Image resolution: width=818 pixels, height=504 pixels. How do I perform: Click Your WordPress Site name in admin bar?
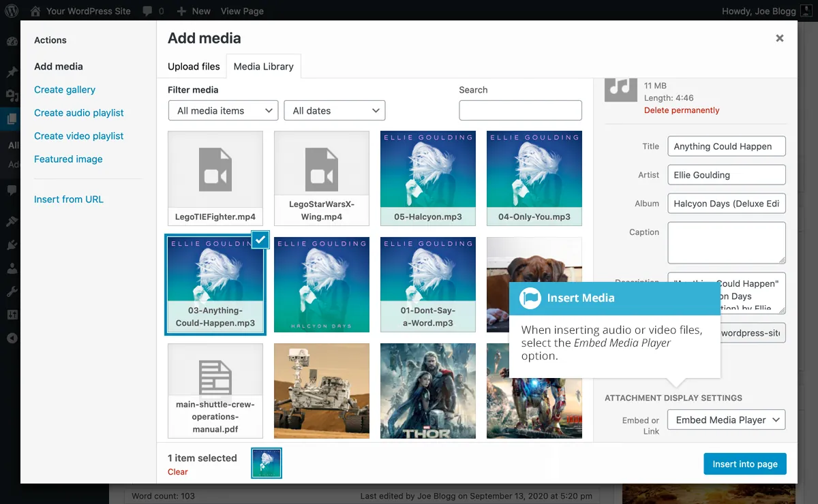tap(88, 11)
